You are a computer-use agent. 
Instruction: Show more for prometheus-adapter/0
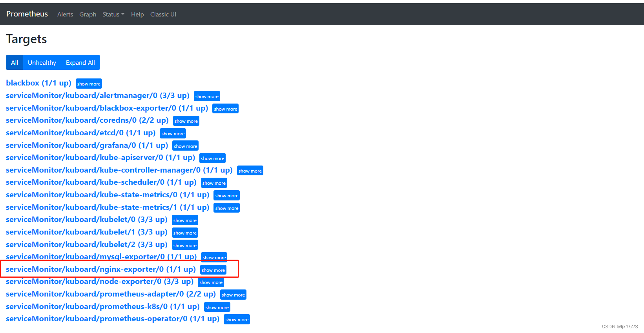[x=233, y=295]
